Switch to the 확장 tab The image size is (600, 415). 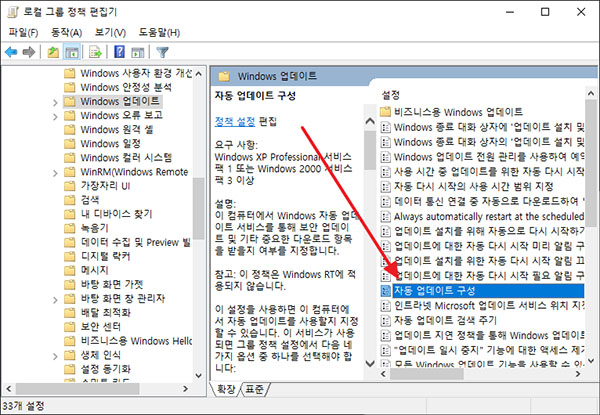point(226,389)
